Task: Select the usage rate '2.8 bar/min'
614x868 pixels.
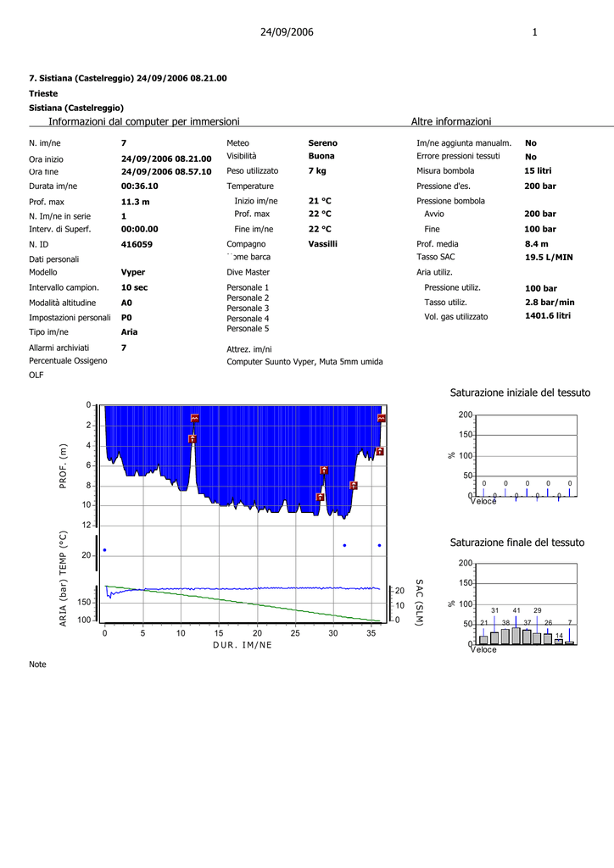Action: [550, 303]
